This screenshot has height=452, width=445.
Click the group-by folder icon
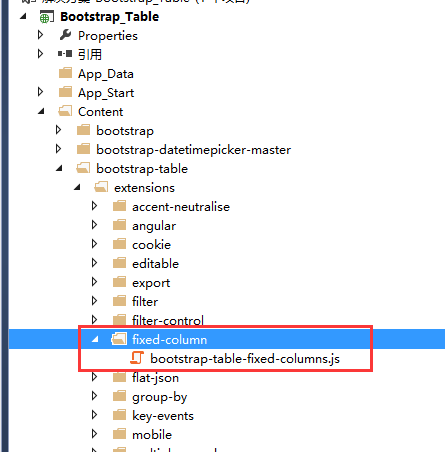(119, 396)
